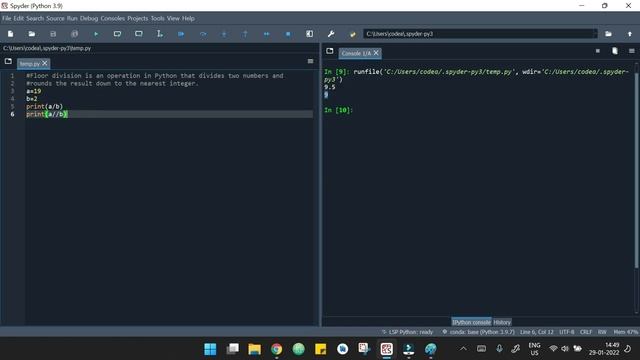Open the ENG US language switcher
Viewport: 640px width, 360px height.
click(534, 349)
